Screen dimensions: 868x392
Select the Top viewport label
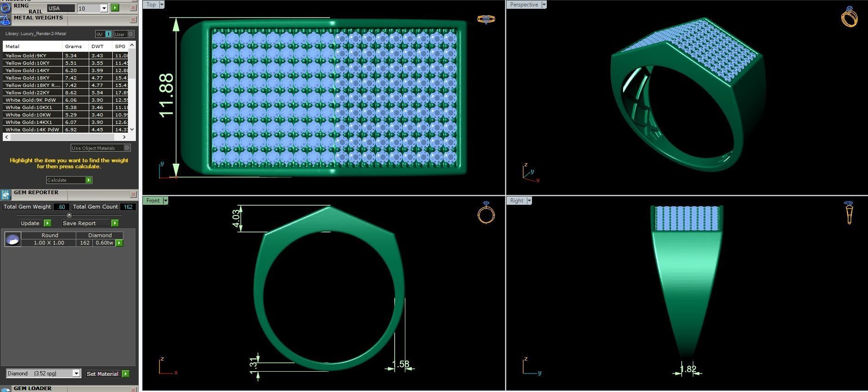pyautogui.click(x=151, y=5)
